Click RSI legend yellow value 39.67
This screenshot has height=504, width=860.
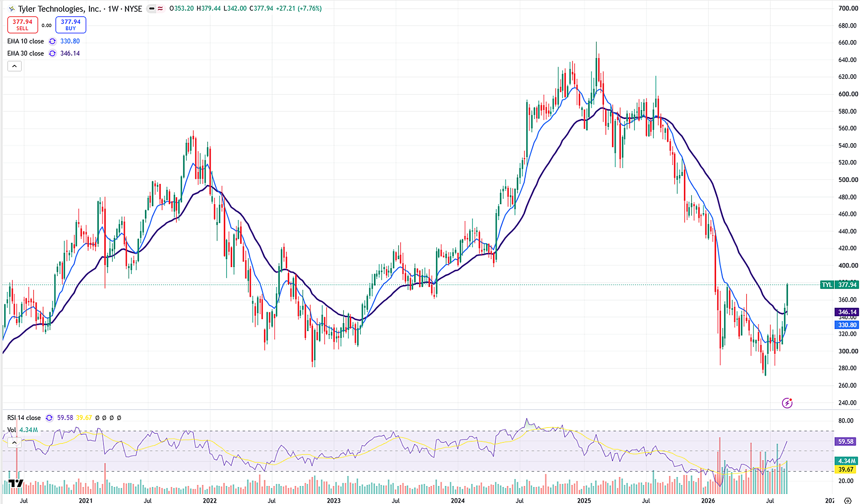(84, 418)
